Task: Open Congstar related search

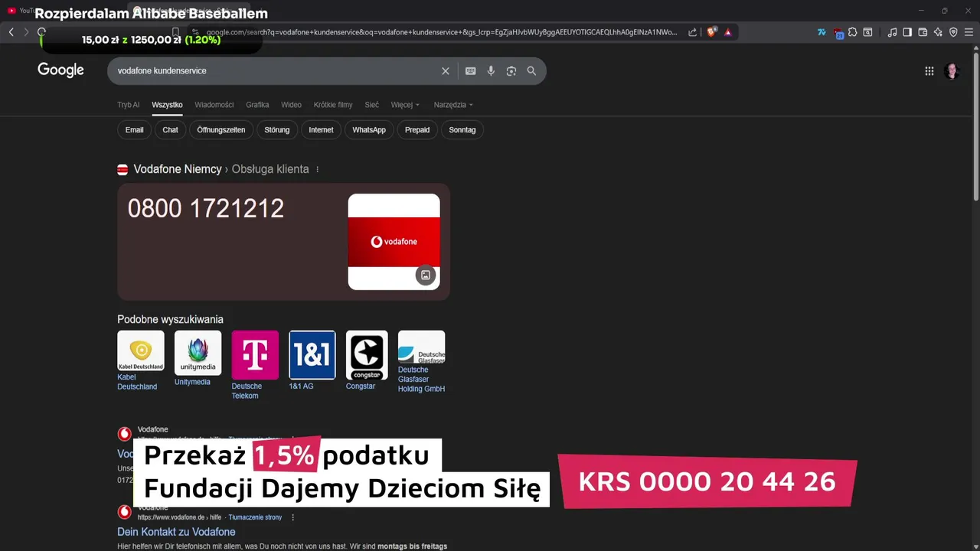Action: 367,360
